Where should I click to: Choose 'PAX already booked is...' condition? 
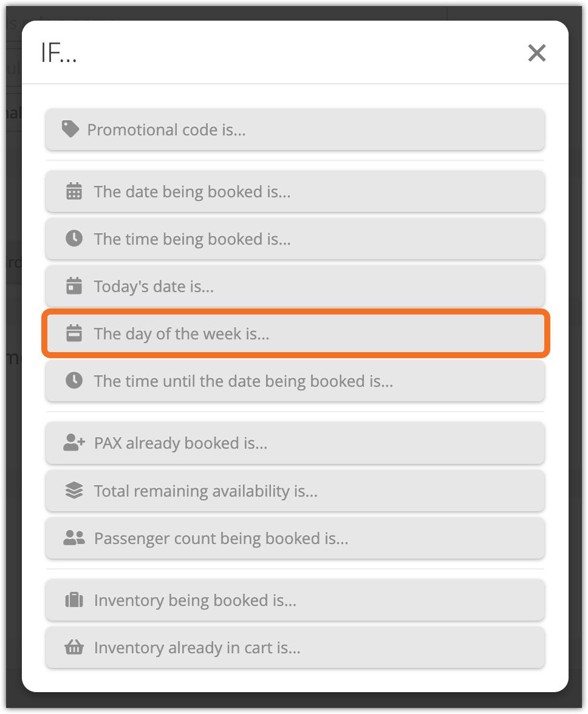point(295,443)
